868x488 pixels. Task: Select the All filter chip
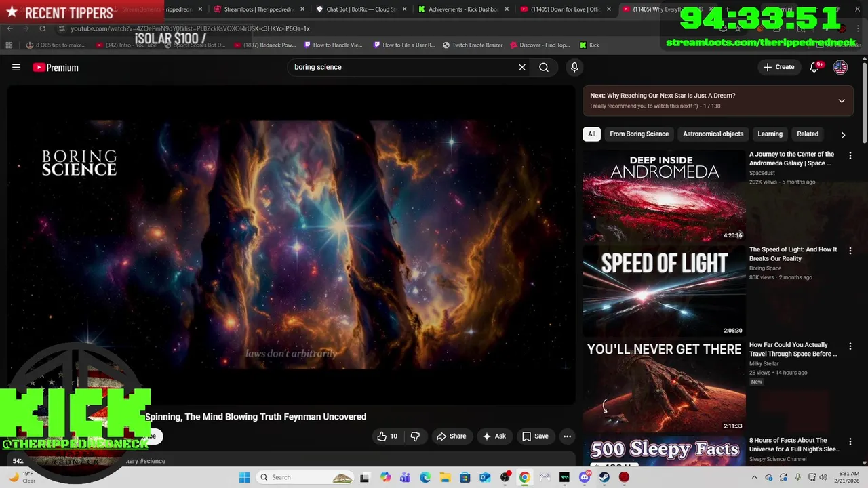click(x=591, y=134)
